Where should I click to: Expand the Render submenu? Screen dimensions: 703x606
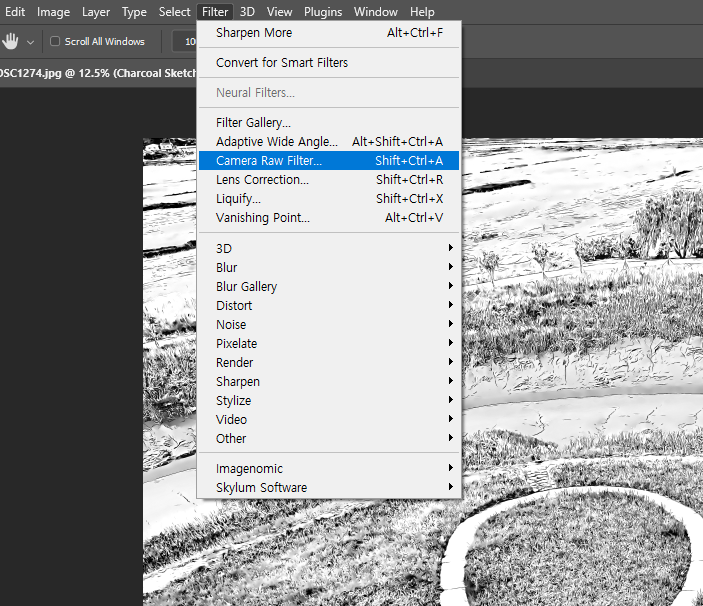tap(329, 363)
